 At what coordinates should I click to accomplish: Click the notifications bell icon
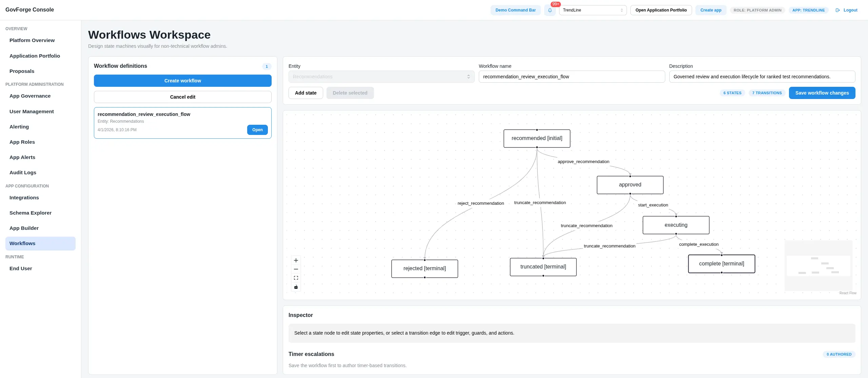(x=550, y=10)
